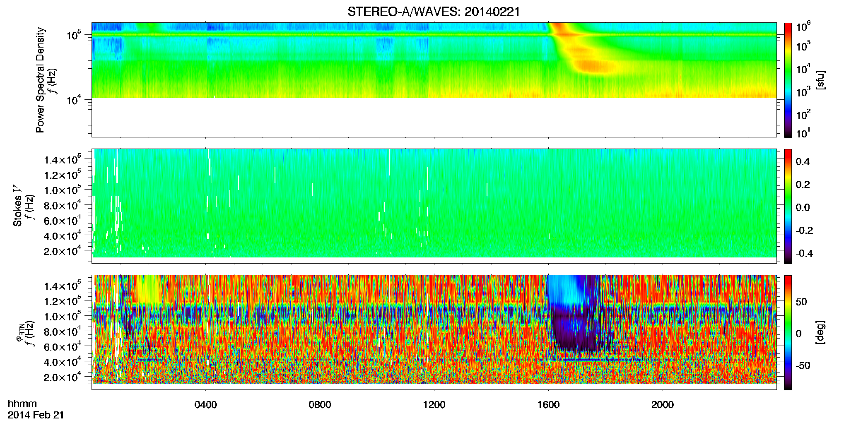Click the Stokes V color bar

[x=788, y=206]
